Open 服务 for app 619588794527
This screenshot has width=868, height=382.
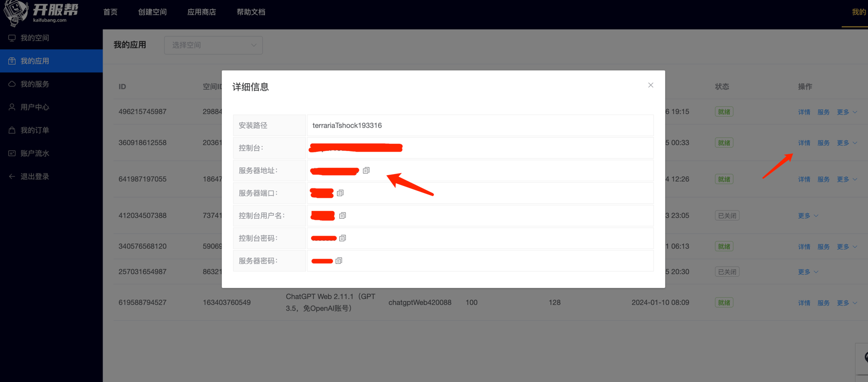tap(823, 303)
